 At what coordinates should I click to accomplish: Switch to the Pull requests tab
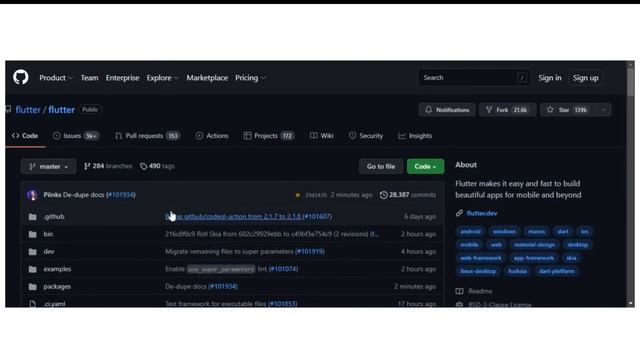(147, 136)
